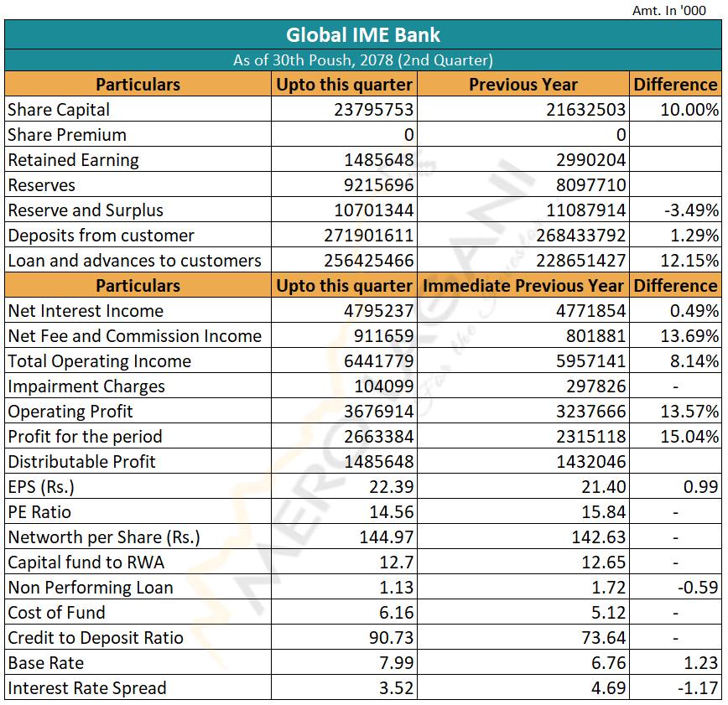Select the 'Cost of Fund' label
This screenshot has height=705, width=728.
57,613
